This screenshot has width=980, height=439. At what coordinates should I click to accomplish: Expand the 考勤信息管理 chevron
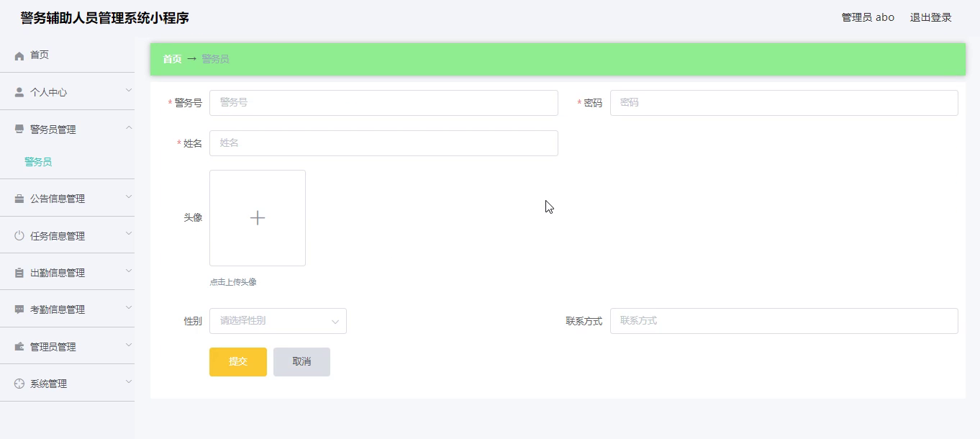pos(129,308)
